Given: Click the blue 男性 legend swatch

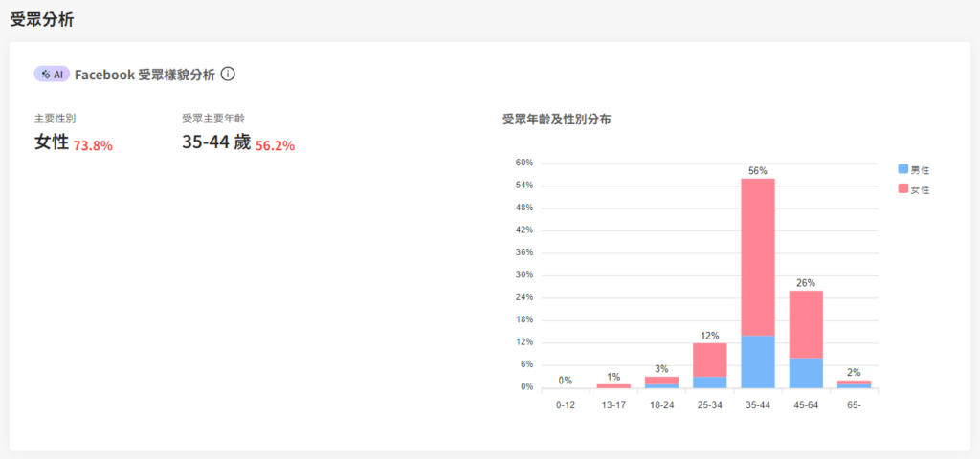Looking at the screenshot, I should click(x=902, y=169).
